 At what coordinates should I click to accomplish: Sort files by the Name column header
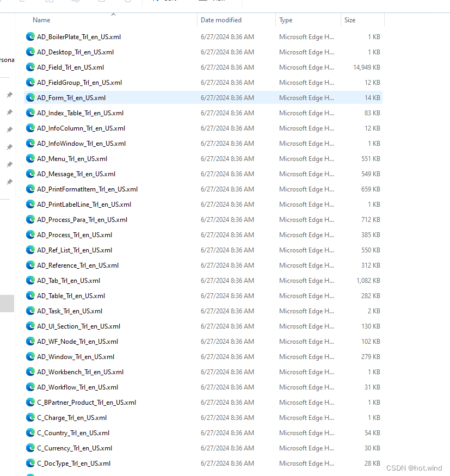41,20
